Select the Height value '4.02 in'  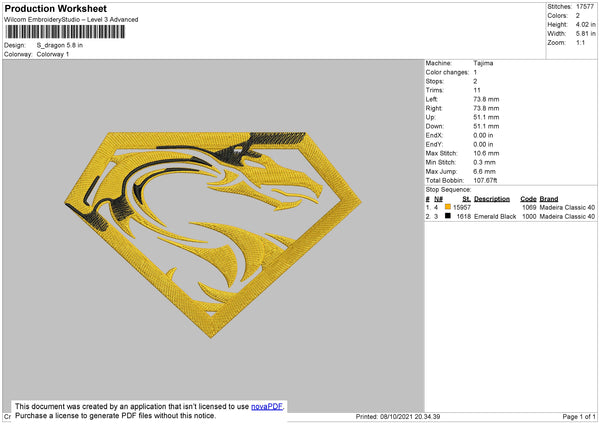pos(585,24)
